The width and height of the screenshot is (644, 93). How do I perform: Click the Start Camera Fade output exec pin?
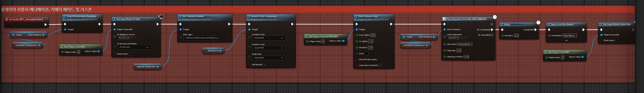[391, 24]
